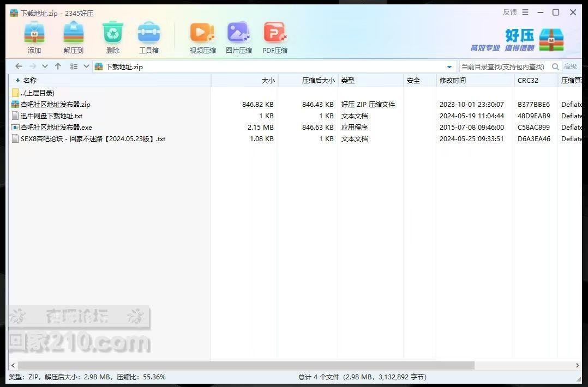Viewport: 588px width, 387px height.
Task: Select file 迅牛网盘下载地址.txt
Action: pos(51,116)
